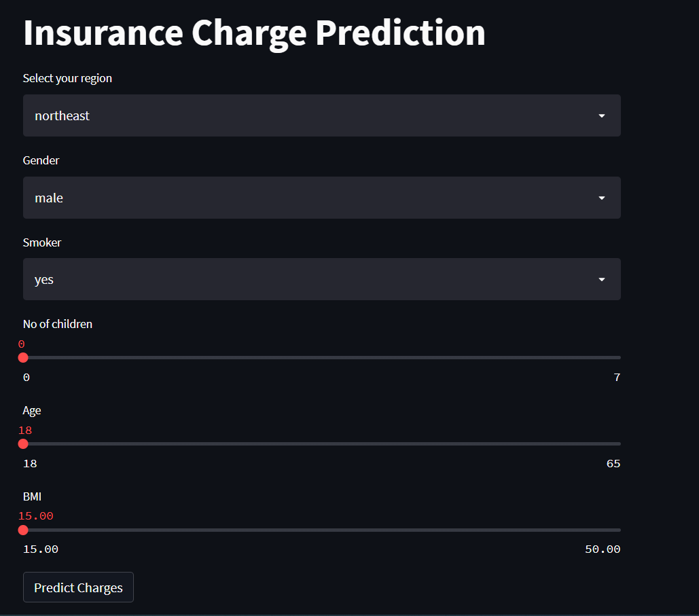The image size is (699, 616).
Task: Expand the Gender dropdown
Action: coord(321,198)
